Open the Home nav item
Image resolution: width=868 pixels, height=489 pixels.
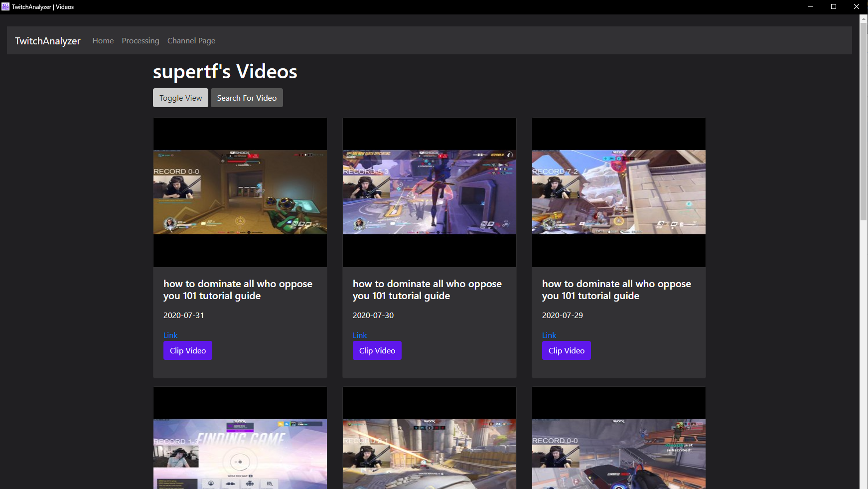click(x=103, y=41)
